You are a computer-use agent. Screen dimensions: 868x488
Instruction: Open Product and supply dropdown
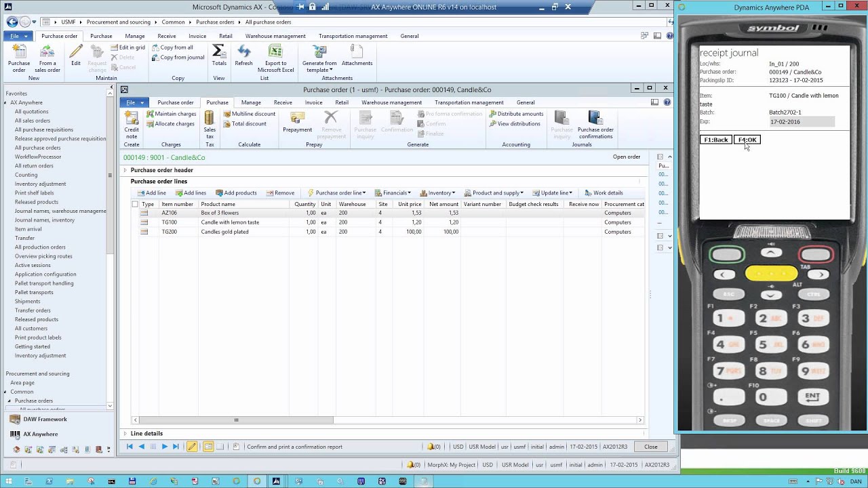tap(494, 193)
